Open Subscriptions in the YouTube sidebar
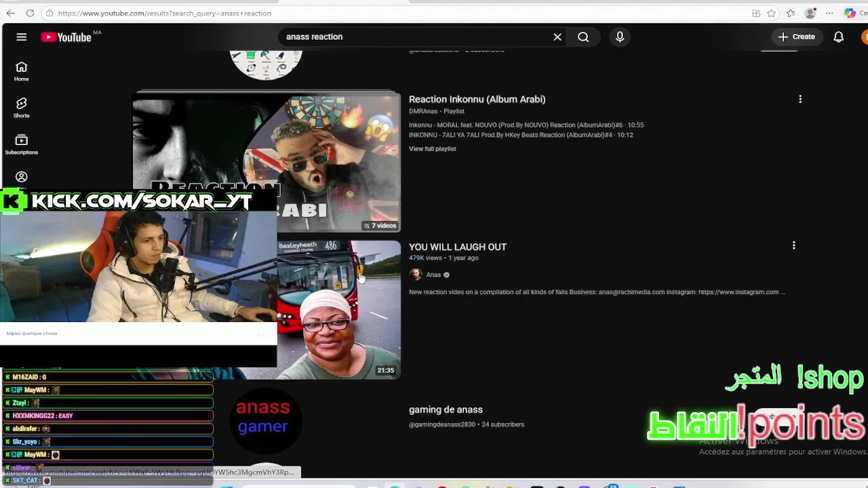Screen dimensions: 868x488 click(x=22, y=144)
